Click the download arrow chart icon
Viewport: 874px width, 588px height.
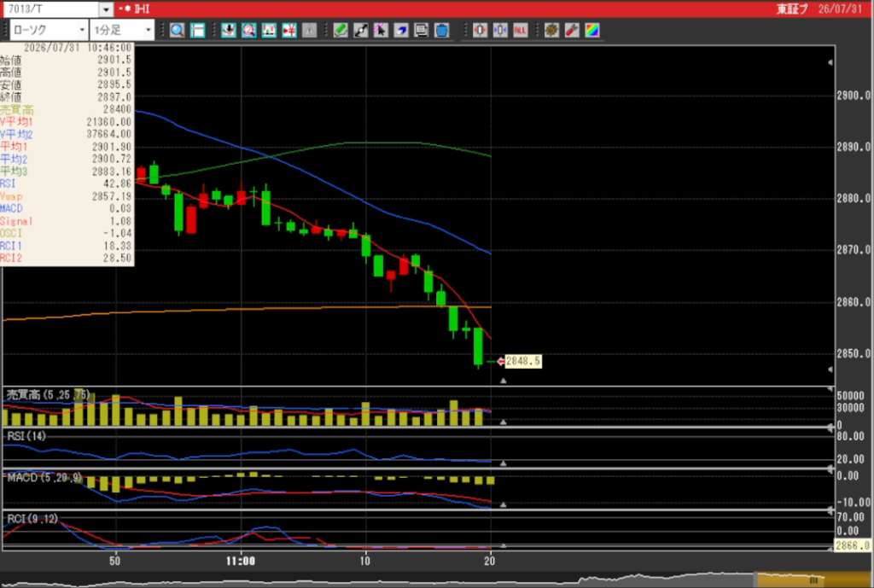click(x=229, y=30)
